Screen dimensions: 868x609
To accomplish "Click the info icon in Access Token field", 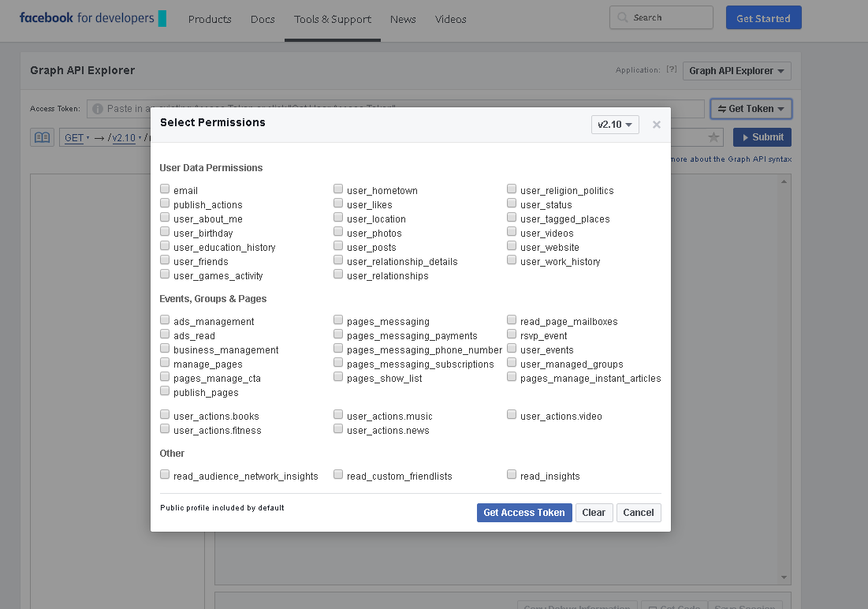I will point(98,109).
